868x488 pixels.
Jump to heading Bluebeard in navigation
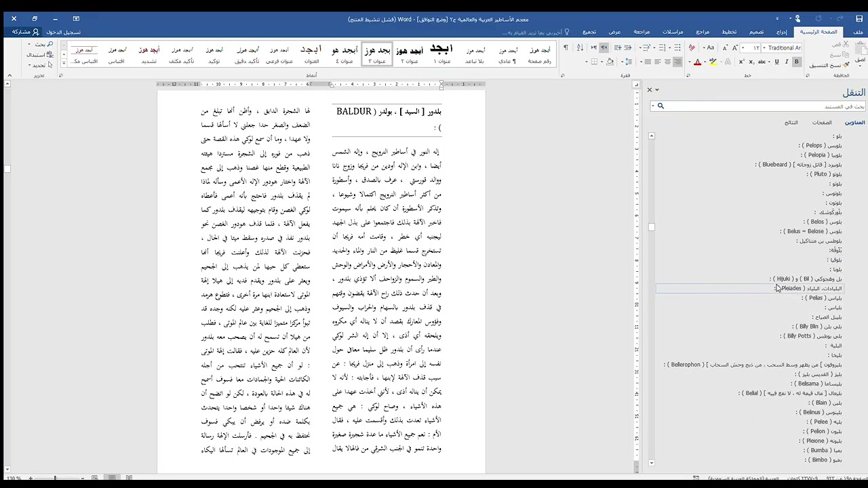pyautogui.click(x=799, y=165)
